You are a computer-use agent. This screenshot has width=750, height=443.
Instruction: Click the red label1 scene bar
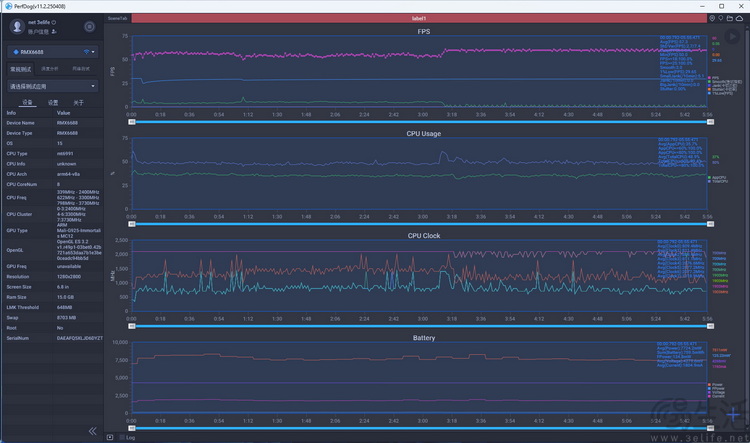coord(419,18)
